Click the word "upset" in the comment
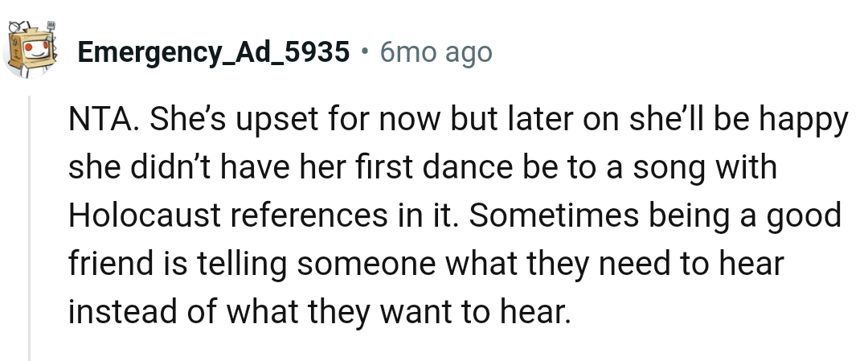Image resolution: width=868 pixels, height=361 pixels. 277,121
